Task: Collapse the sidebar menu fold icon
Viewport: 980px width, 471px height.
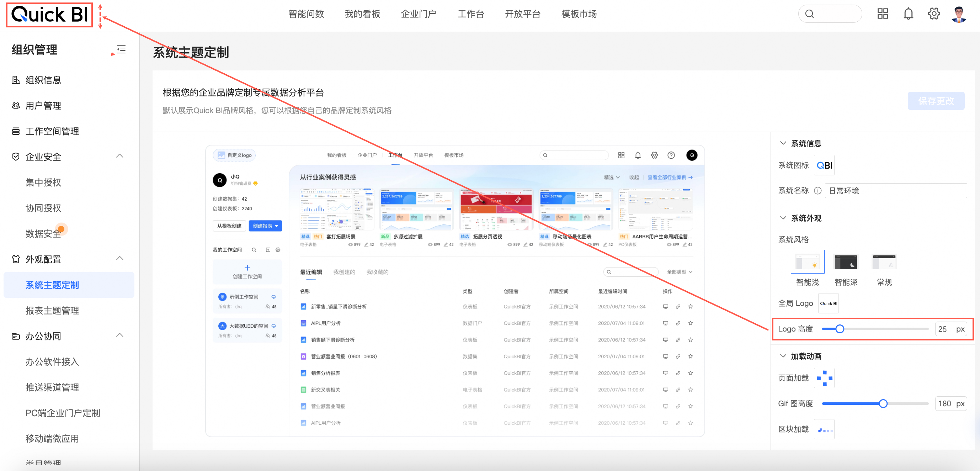Action: 121,49
